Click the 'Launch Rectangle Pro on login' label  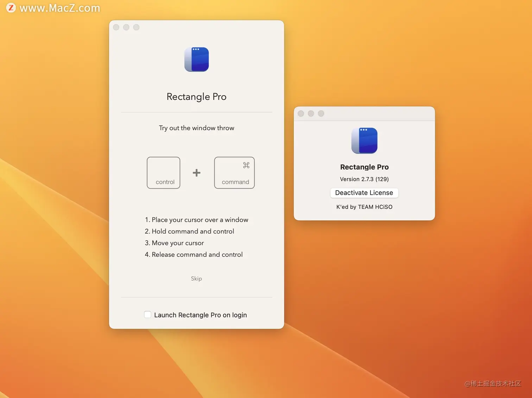pyautogui.click(x=201, y=315)
